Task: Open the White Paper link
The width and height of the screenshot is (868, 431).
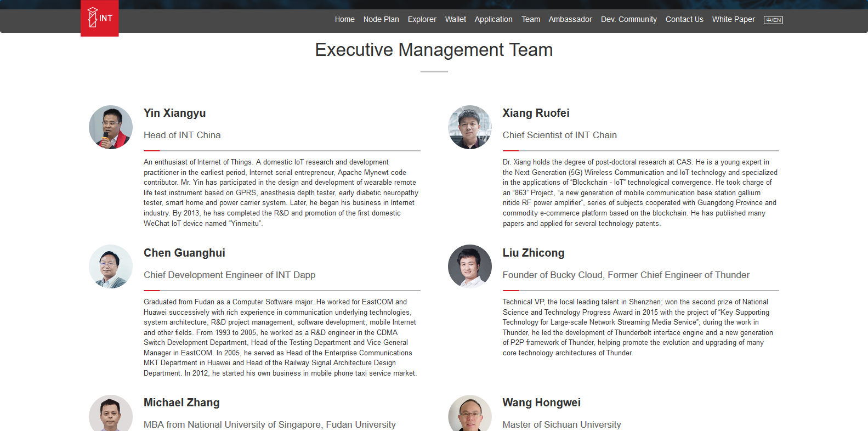Action: (734, 19)
